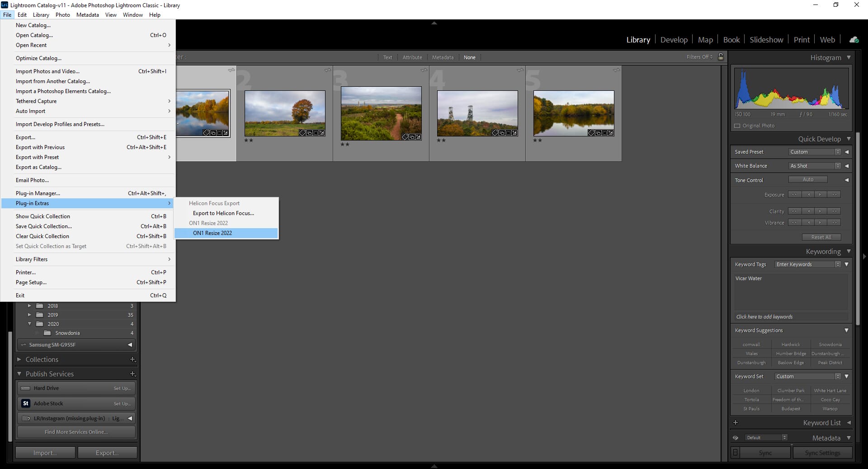The width and height of the screenshot is (868, 469).
Task: Open the White Balance As Shot dropdown
Action: pos(815,166)
